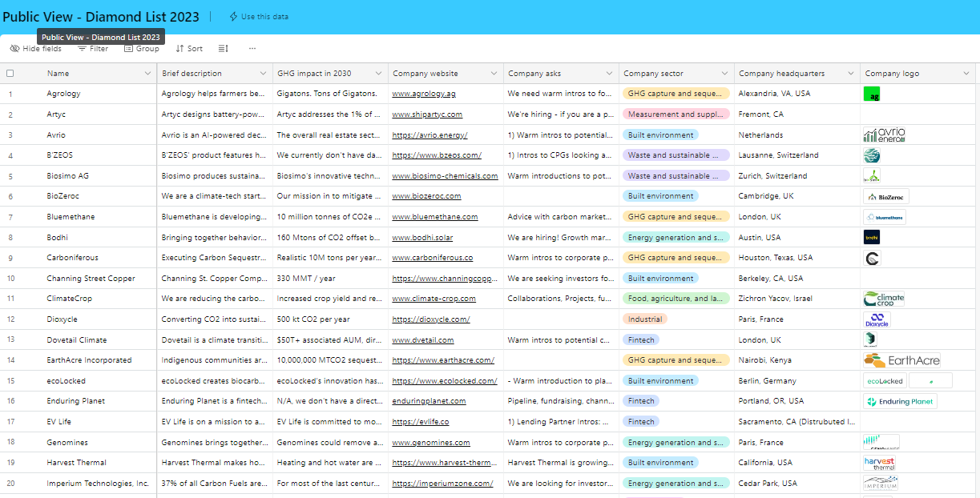Expand the Company asks column dropdown
This screenshot has height=498, width=980.
[609, 74]
